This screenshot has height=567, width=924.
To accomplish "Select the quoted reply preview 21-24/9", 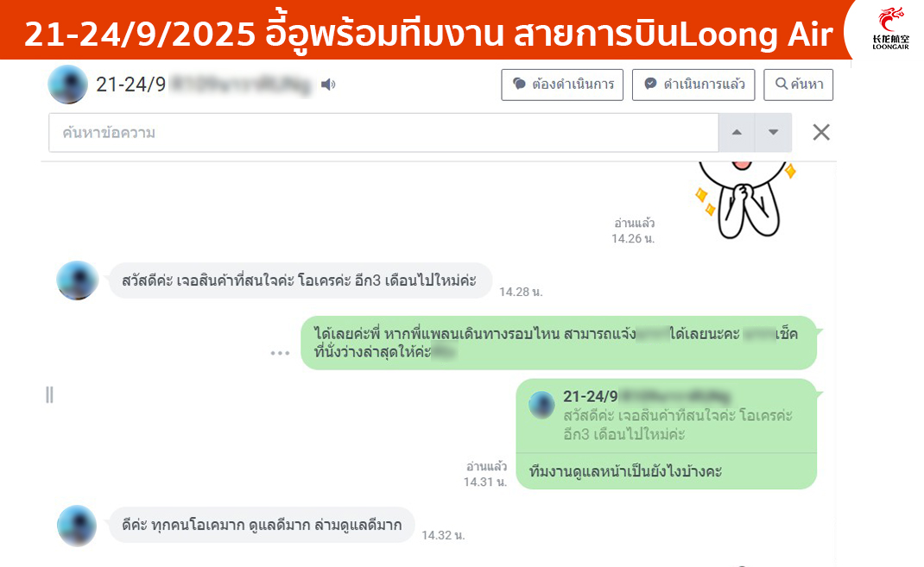I will pos(667,416).
